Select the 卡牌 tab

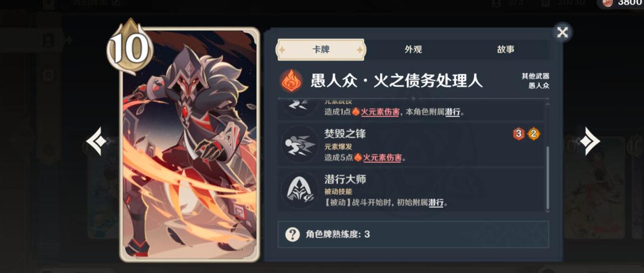pyautogui.click(x=321, y=50)
